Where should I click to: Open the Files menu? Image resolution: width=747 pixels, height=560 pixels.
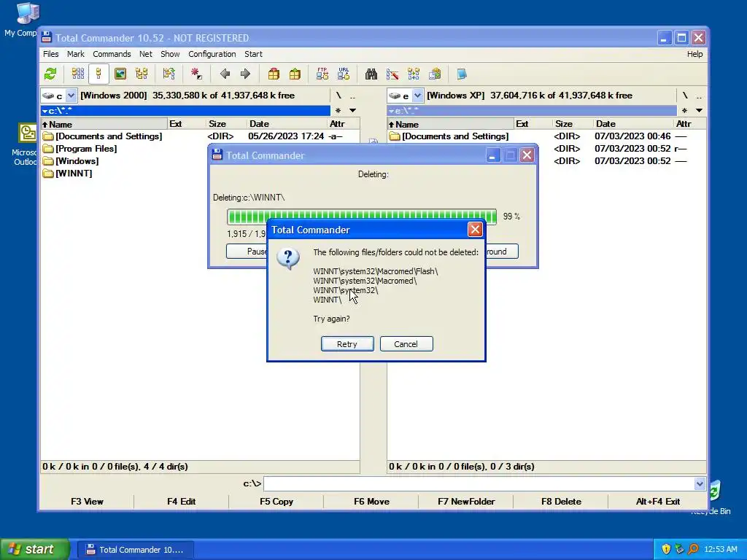click(50, 54)
